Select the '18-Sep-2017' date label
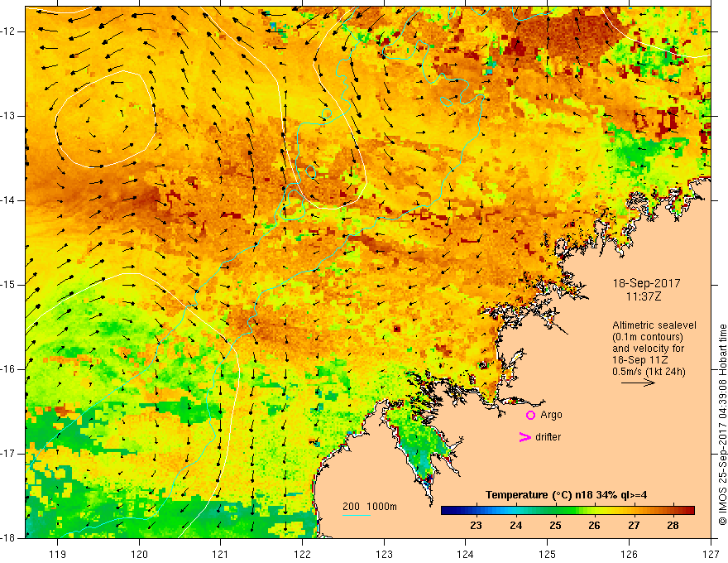The width and height of the screenshot is (728, 563). click(x=646, y=283)
